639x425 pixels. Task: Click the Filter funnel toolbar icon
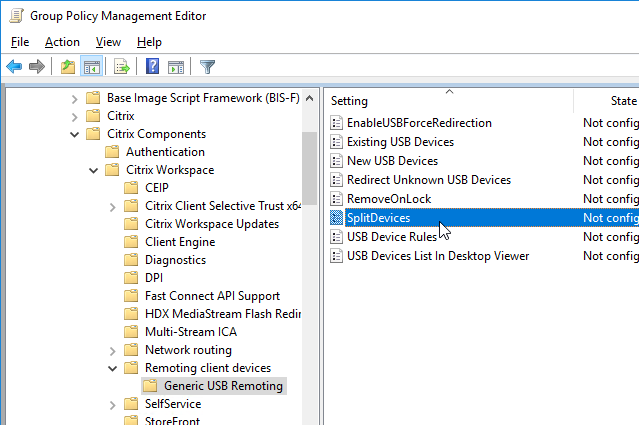pyautogui.click(x=207, y=66)
